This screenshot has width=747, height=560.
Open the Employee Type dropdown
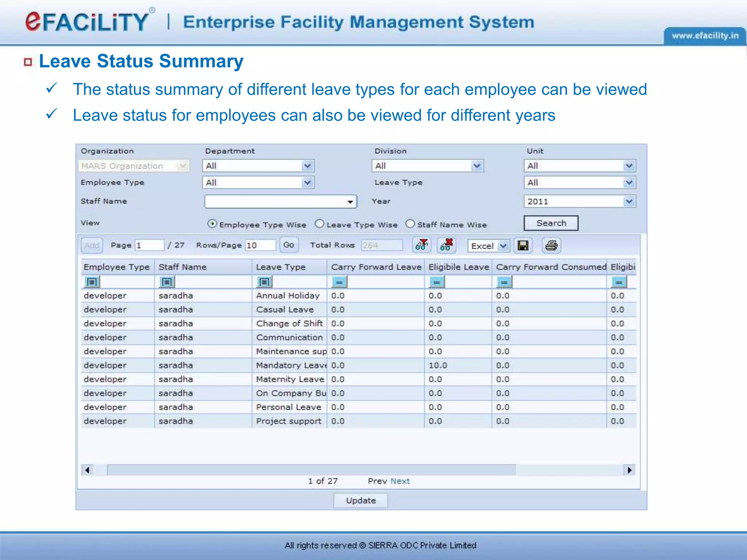[258, 182]
